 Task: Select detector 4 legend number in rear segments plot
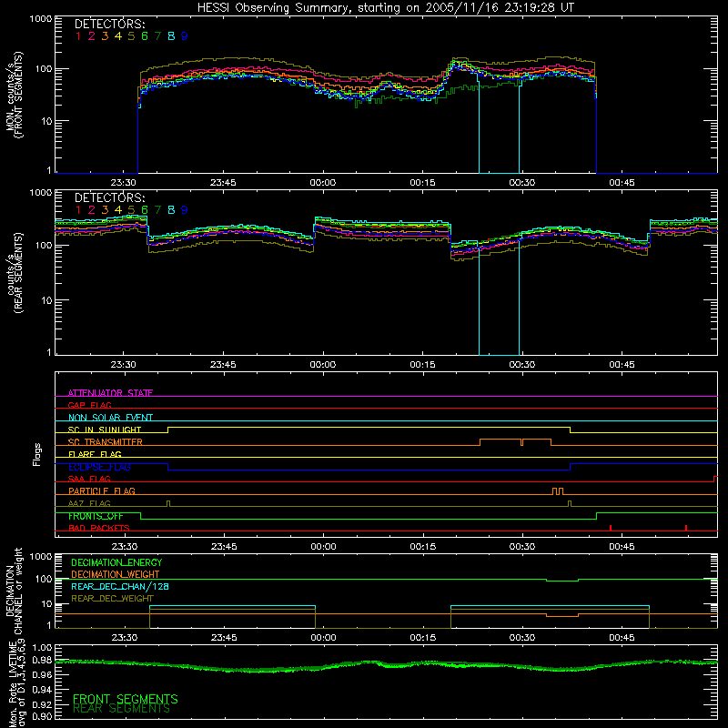[x=118, y=210]
